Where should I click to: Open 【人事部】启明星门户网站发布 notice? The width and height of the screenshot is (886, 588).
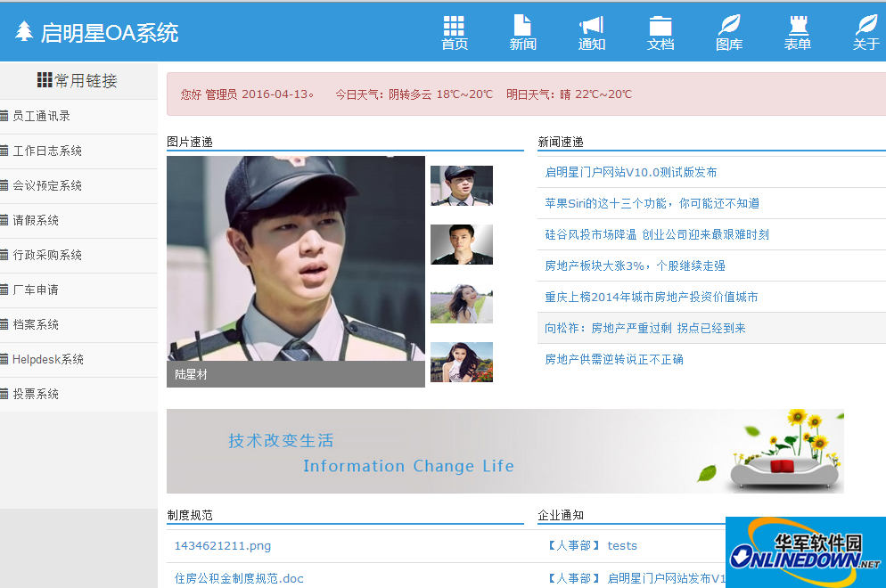pyautogui.click(x=636, y=578)
